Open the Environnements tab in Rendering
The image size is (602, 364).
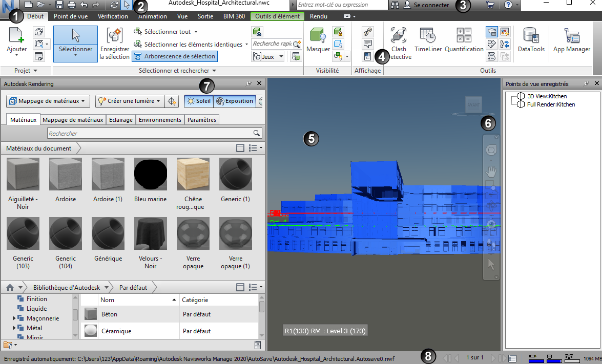[160, 120]
